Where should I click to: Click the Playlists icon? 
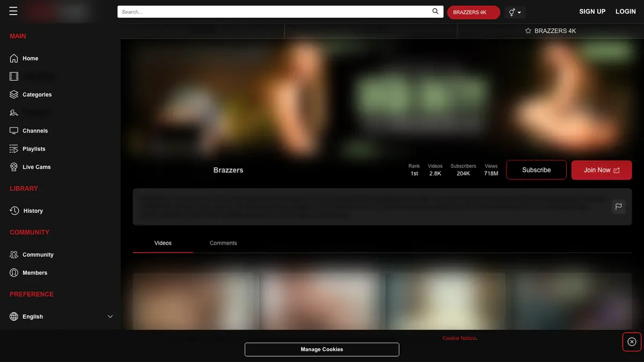(14, 149)
